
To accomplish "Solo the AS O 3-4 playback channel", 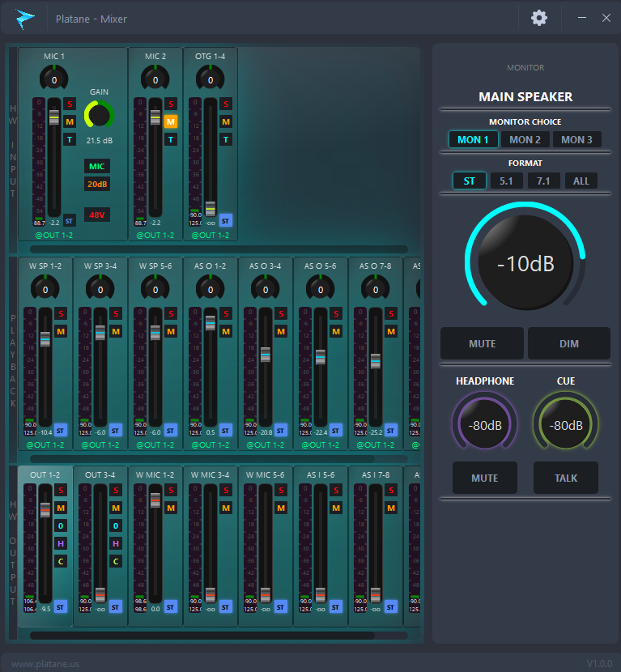I will click(281, 313).
